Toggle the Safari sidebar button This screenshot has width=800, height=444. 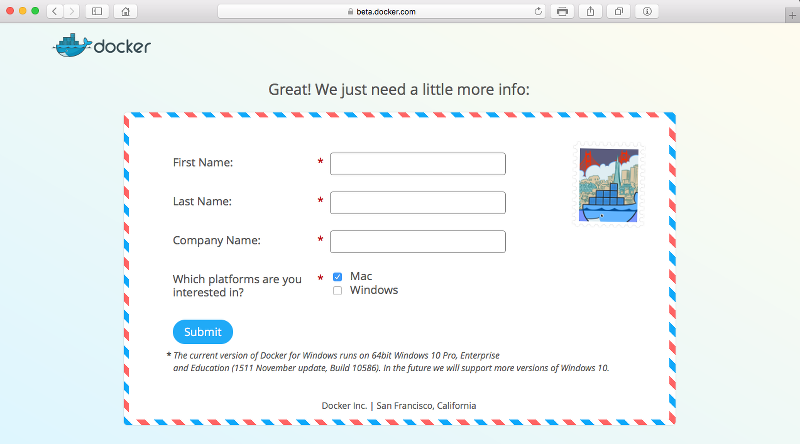click(97, 11)
